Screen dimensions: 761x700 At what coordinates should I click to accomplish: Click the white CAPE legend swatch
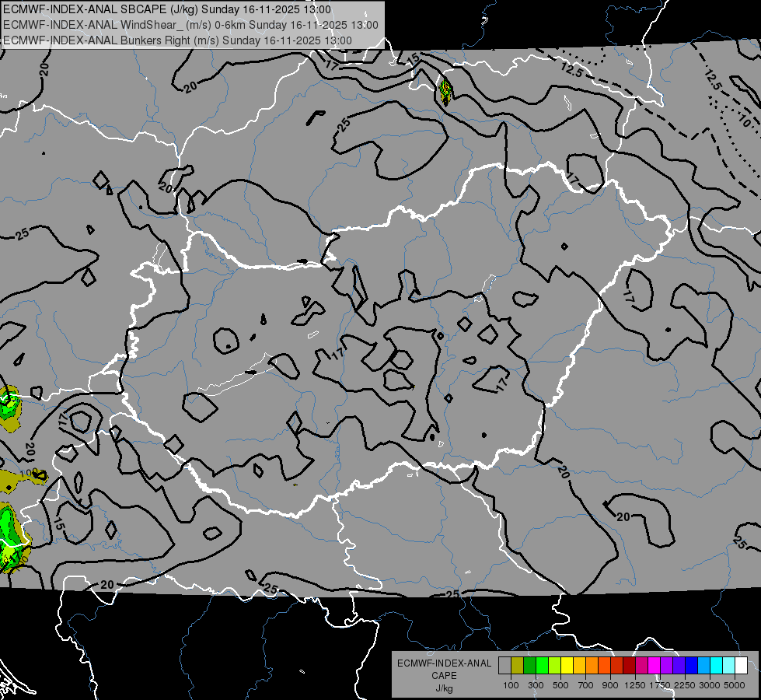(x=742, y=666)
